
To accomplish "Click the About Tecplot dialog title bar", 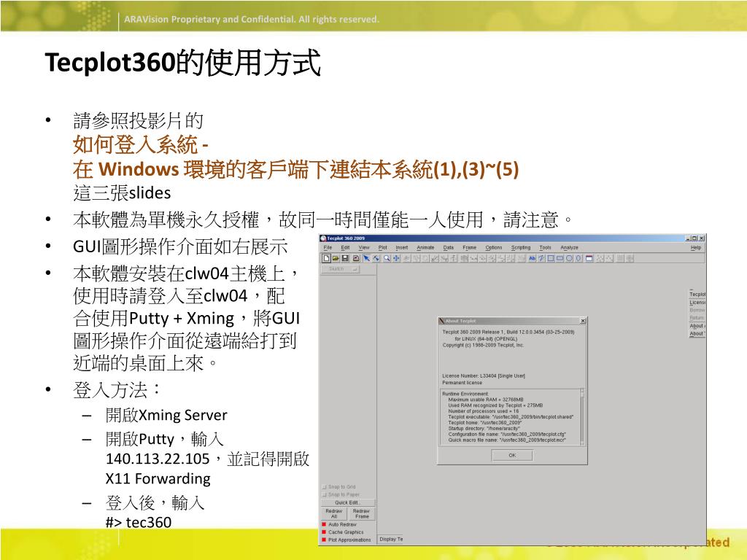I will coord(512,321).
